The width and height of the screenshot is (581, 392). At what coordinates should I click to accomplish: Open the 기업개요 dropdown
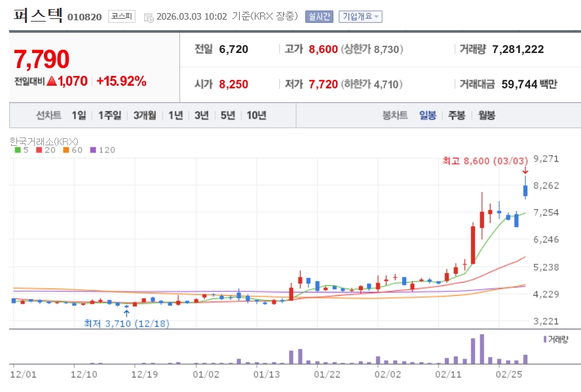(360, 16)
